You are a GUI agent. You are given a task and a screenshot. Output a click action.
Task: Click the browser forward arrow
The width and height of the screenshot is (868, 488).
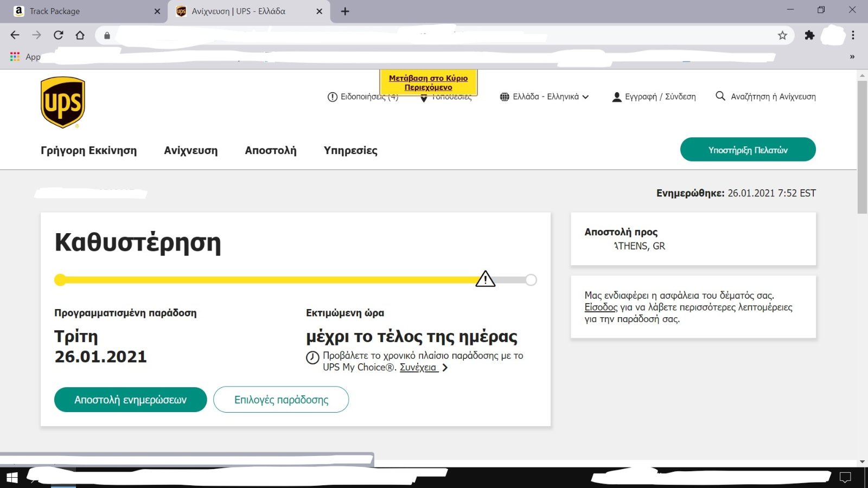pyautogui.click(x=36, y=35)
